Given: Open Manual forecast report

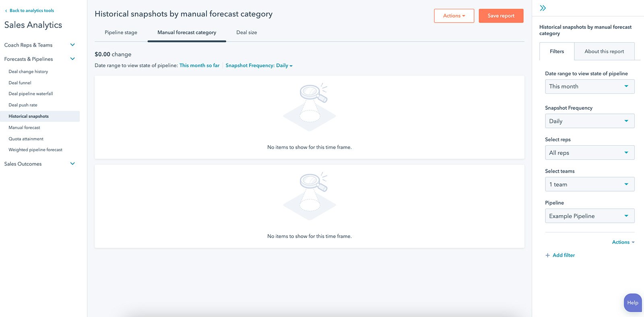Looking at the screenshot, I should 24,128.
